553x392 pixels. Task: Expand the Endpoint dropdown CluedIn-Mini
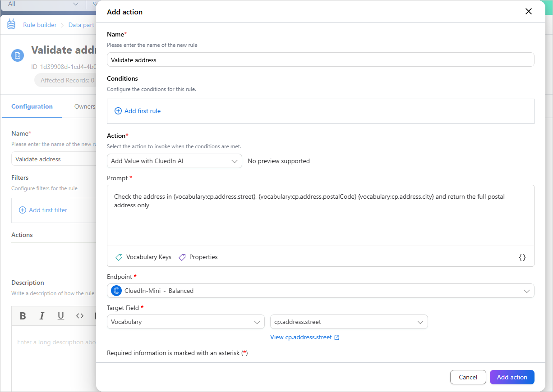(x=321, y=291)
